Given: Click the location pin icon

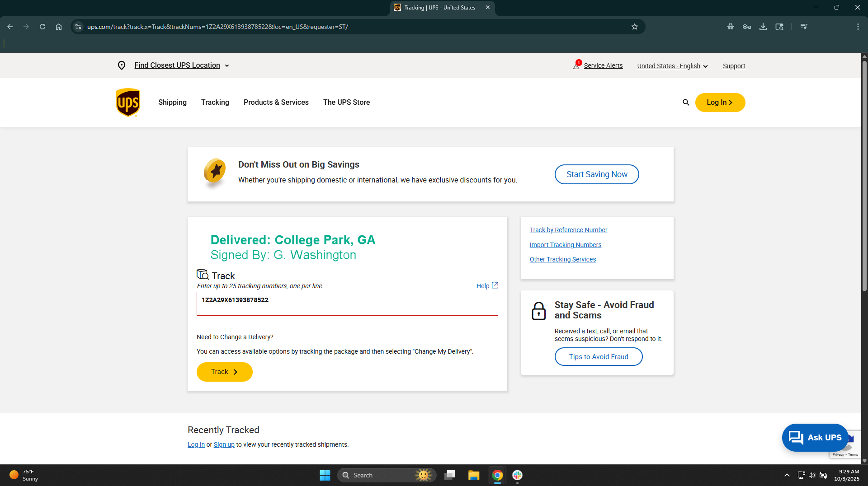Looking at the screenshot, I should point(122,65).
